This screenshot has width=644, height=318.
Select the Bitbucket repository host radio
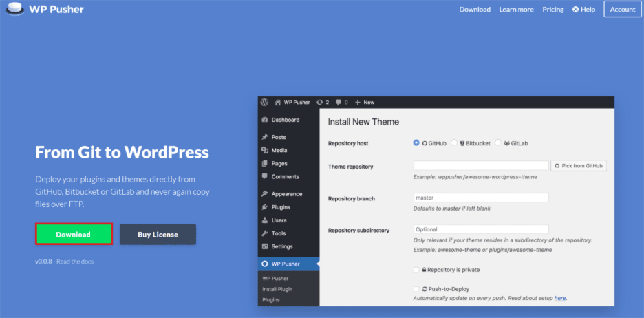[x=454, y=143]
